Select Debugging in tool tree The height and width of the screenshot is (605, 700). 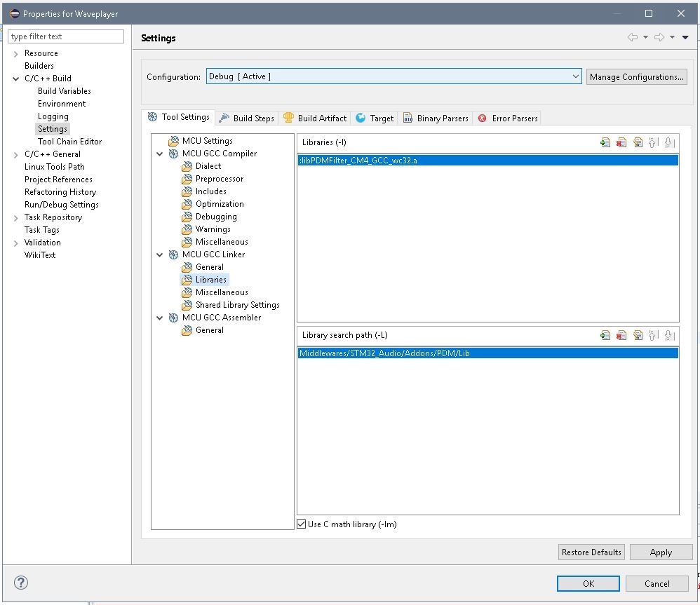coord(216,217)
